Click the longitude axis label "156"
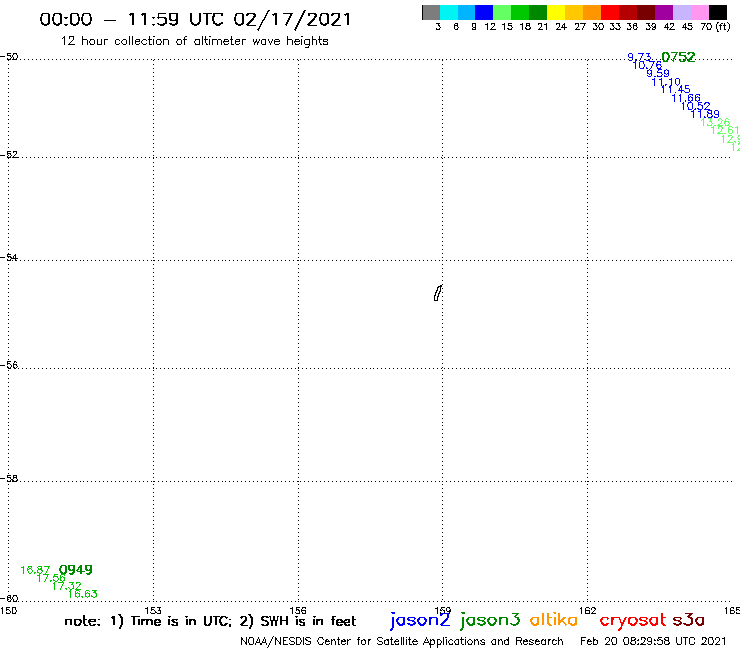The width and height of the screenshot is (740, 650). (298, 610)
